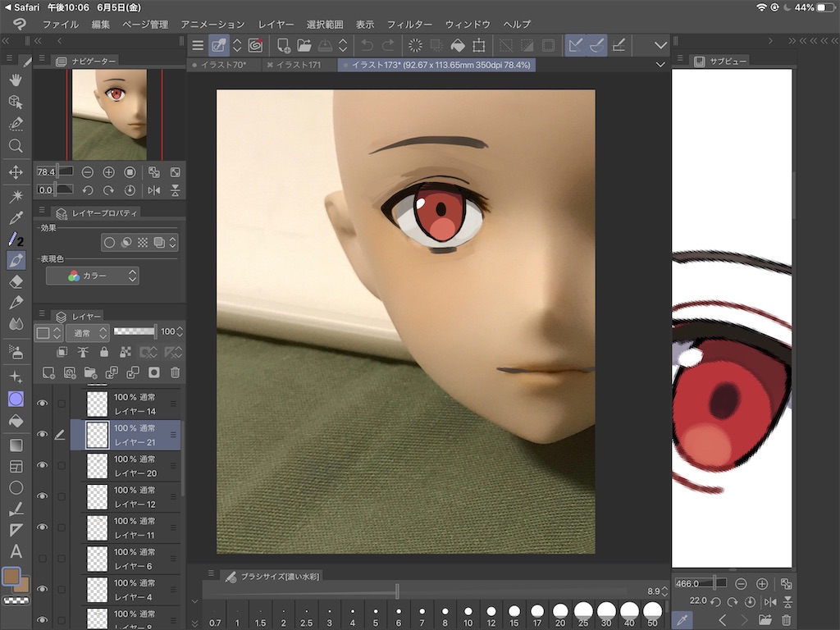840x630 pixels.
Task: Open the フィルター menu
Action: click(410, 25)
